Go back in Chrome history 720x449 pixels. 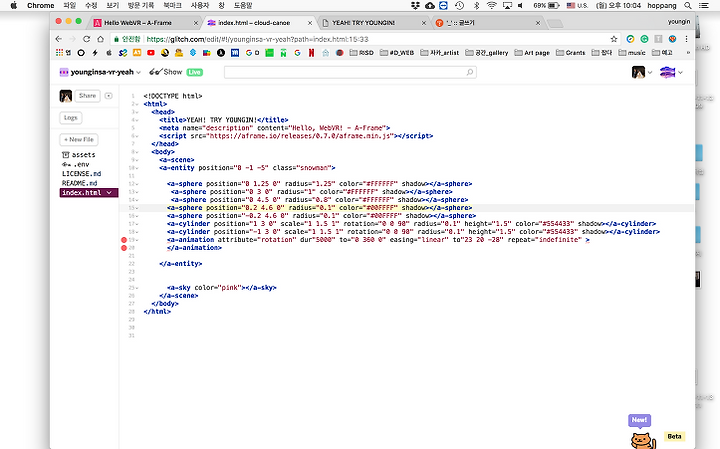pos(58,39)
